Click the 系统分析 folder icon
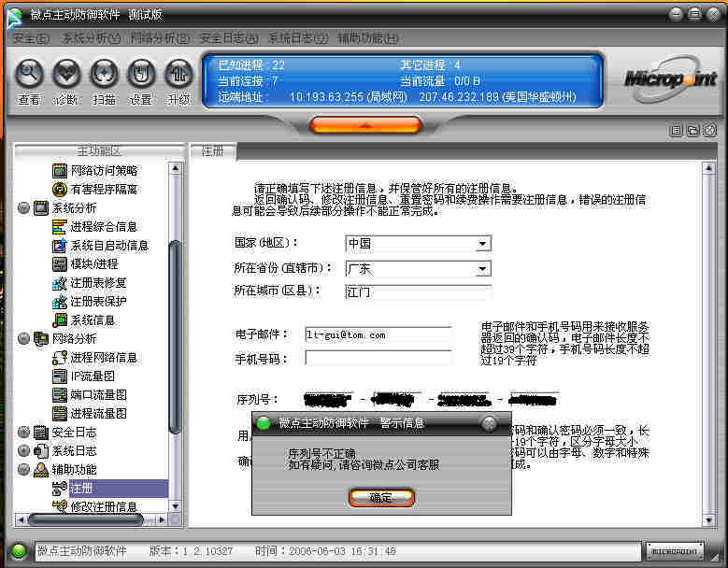The height and width of the screenshot is (568, 728). tap(41, 208)
